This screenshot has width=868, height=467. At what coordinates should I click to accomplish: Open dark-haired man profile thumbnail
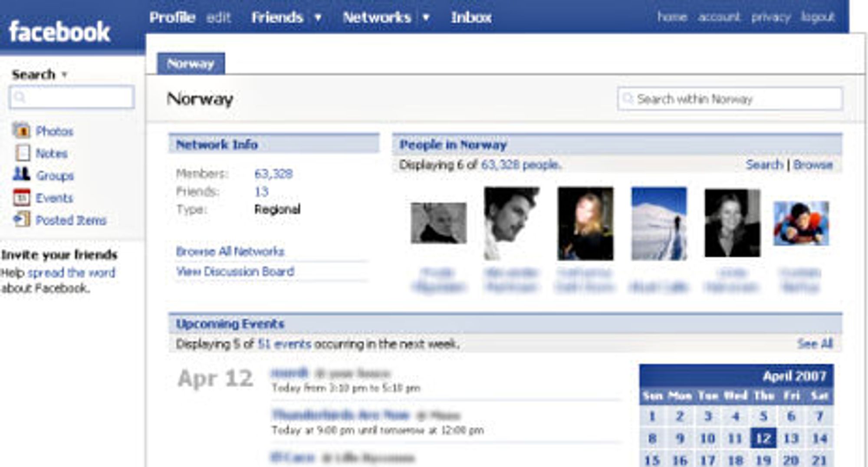pos(512,223)
